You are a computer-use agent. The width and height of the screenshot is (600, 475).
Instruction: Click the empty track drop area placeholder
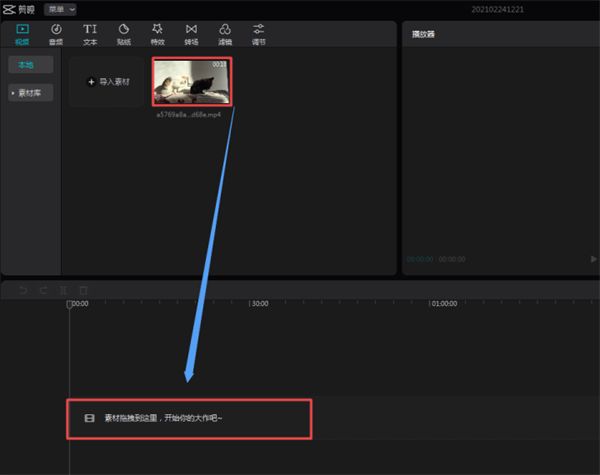click(189, 418)
